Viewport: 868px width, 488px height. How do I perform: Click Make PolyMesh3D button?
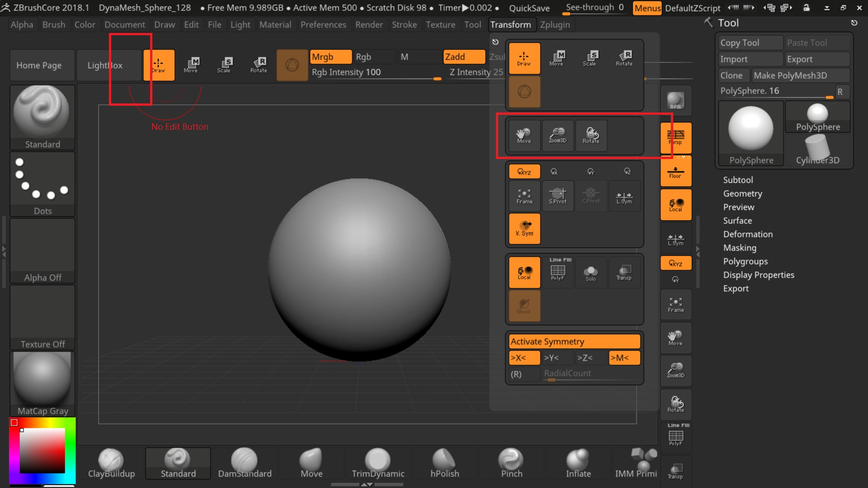pos(801,75)
